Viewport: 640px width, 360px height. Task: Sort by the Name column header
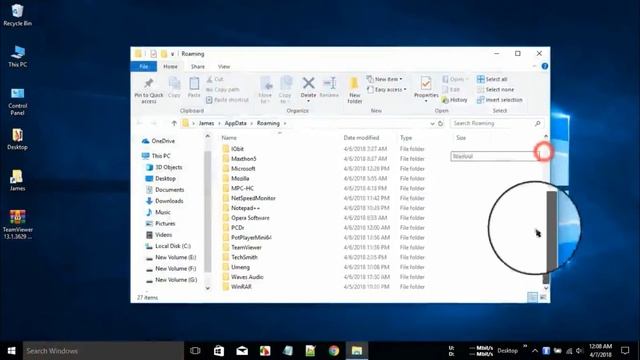(x=229, y=138)
